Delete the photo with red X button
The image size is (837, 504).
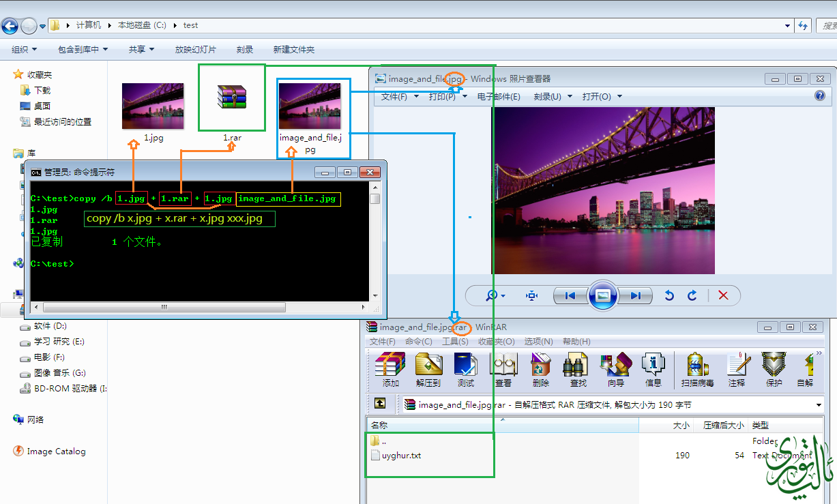[x=724, y=295]
